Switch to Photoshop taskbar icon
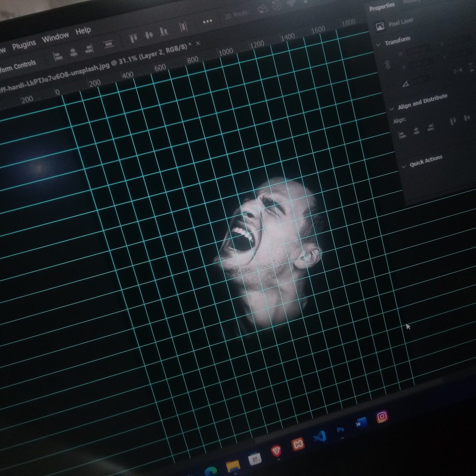The height and width of the screenshot is (476, 476). 340,430
